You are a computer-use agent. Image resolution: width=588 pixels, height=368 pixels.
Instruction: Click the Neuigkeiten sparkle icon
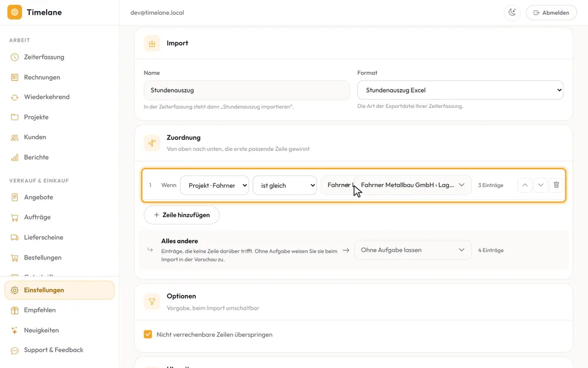pyautogui.click(x=15, y=331)
